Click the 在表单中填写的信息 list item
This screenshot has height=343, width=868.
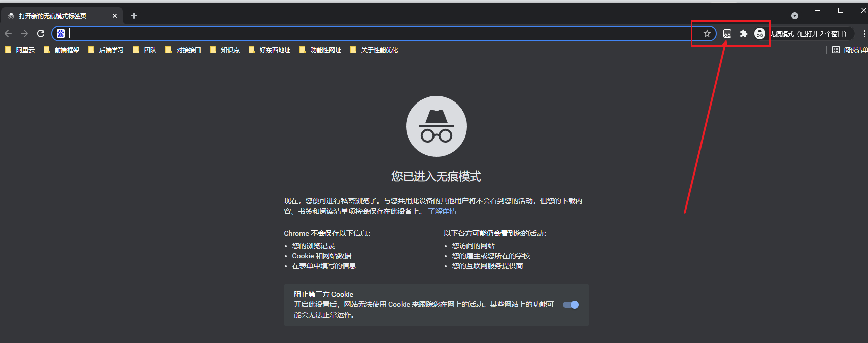[324, 266]
